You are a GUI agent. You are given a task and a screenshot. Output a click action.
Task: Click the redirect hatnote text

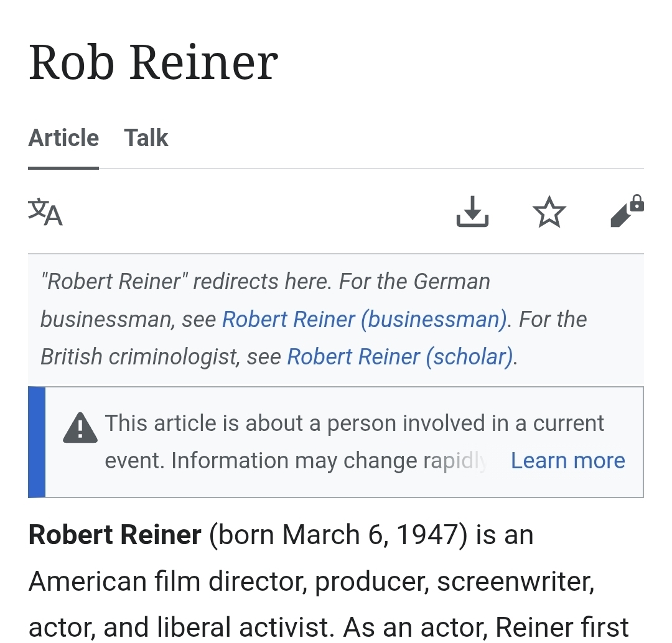click(x=264, y=282)
